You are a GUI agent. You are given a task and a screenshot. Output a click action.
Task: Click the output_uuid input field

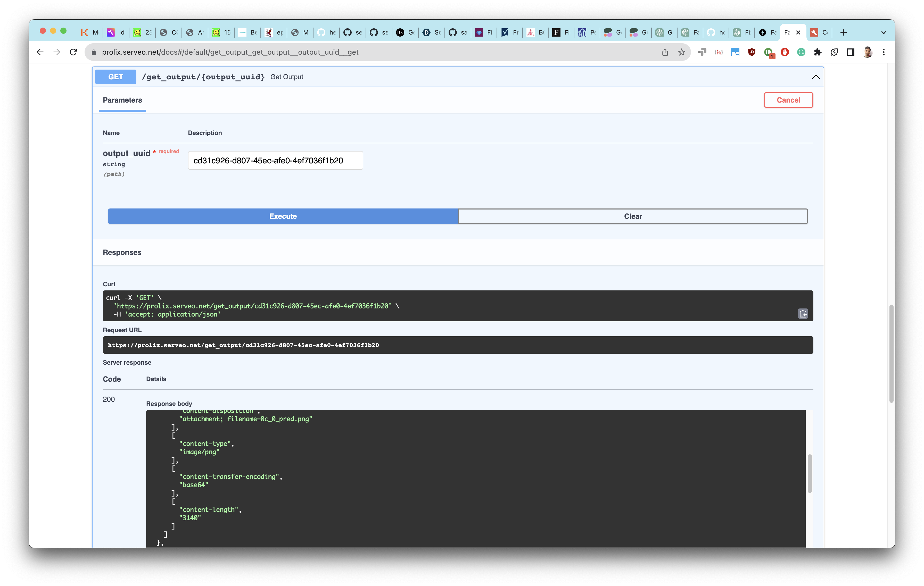tap(275, 161)
